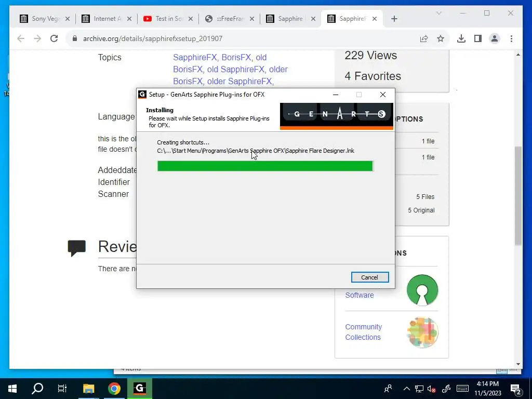Open the notification center
Image resolution: width=532 pixels, height=399 pixels.
pyautogui.click(x=516, y=389)
